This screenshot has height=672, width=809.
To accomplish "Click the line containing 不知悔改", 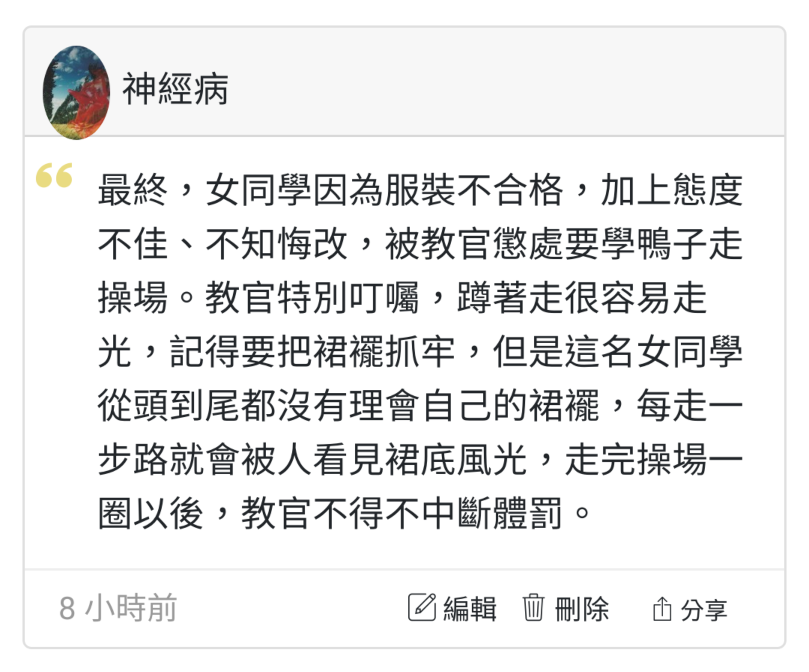I will (420, 244).
